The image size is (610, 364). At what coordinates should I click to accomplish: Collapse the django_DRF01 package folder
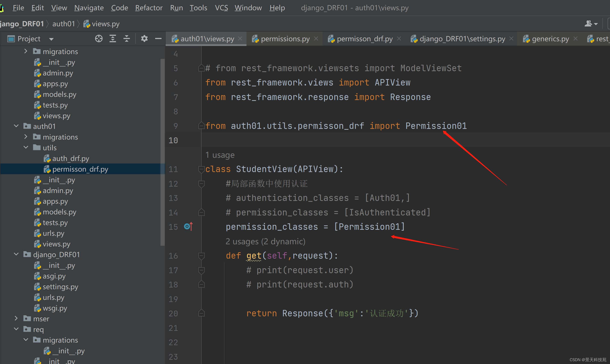tap(16, 254)
